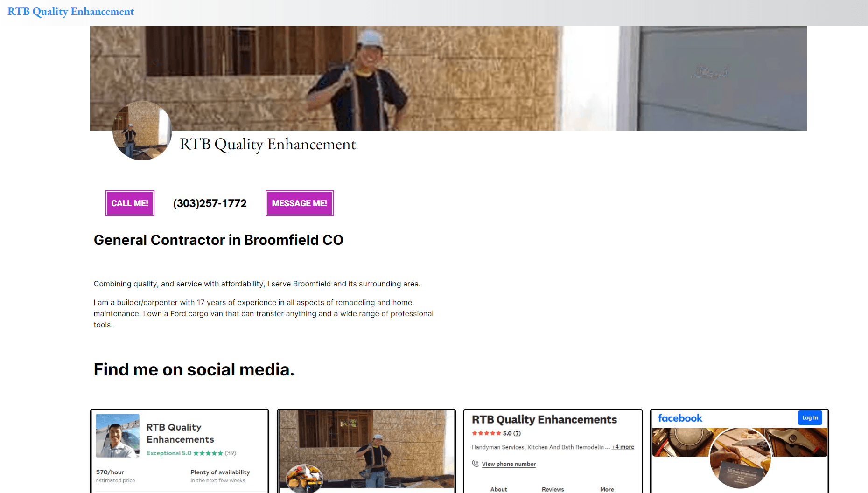Click the phone icon beside View phone number
This screenshot has width=868, height=493.
pos(475,464)
